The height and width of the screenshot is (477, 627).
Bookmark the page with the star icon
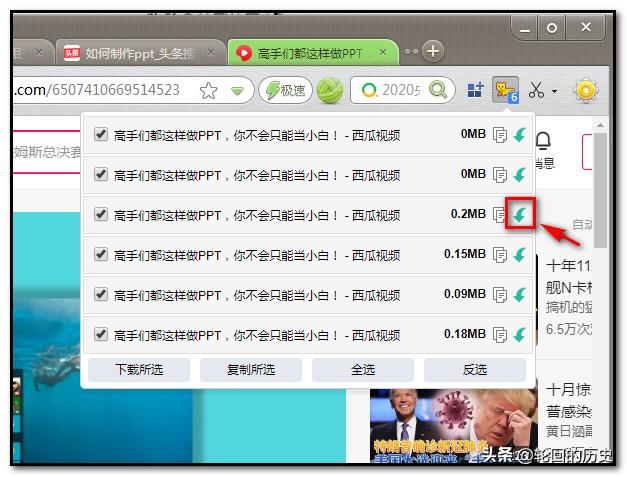pyautogui.click(x=208, y=91)
